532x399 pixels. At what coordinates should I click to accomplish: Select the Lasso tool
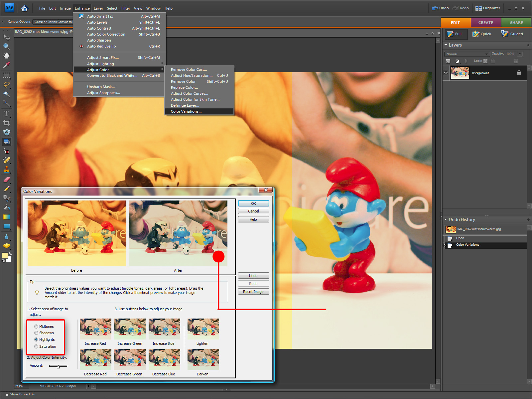pos(6,85)
